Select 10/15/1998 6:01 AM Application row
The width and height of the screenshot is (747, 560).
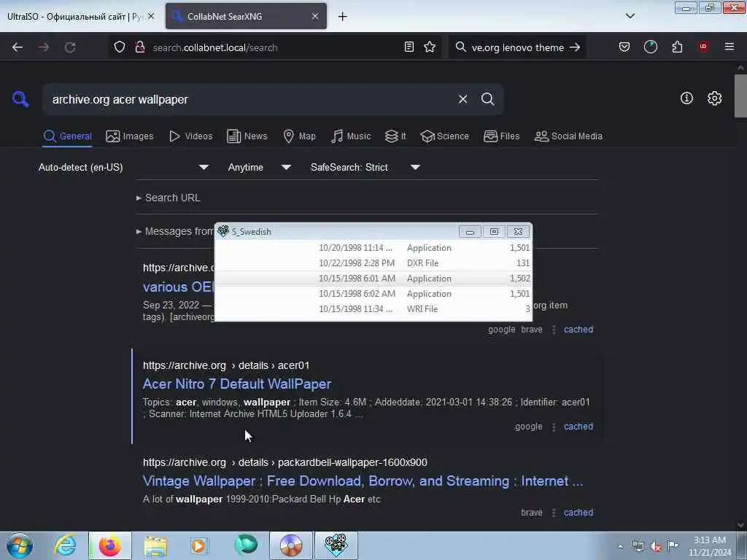click(x=373, y=279)
